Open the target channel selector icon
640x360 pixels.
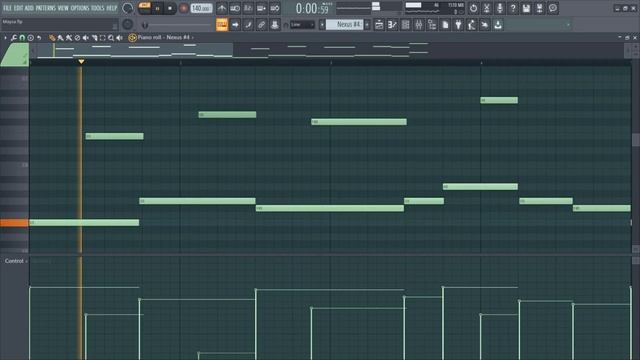132,38
